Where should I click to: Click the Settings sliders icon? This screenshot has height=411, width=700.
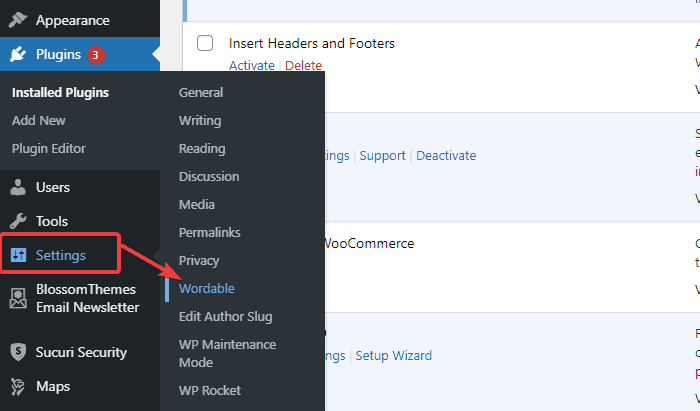click(18, 255)
